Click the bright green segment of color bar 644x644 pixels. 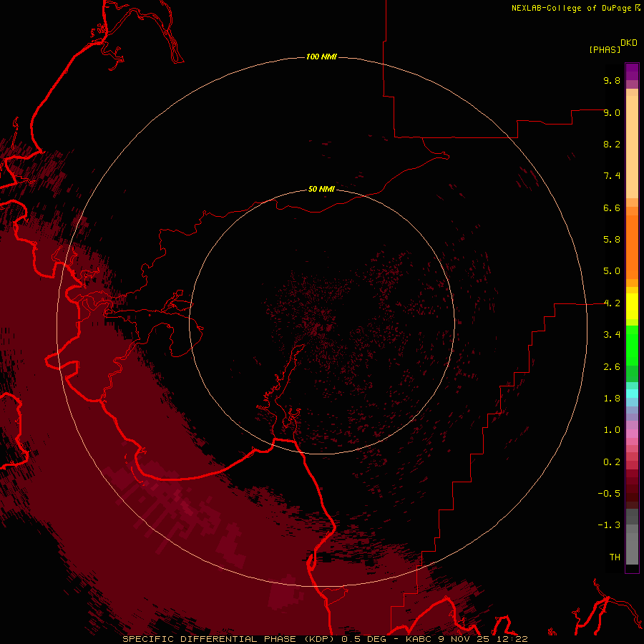coord(632,346)
